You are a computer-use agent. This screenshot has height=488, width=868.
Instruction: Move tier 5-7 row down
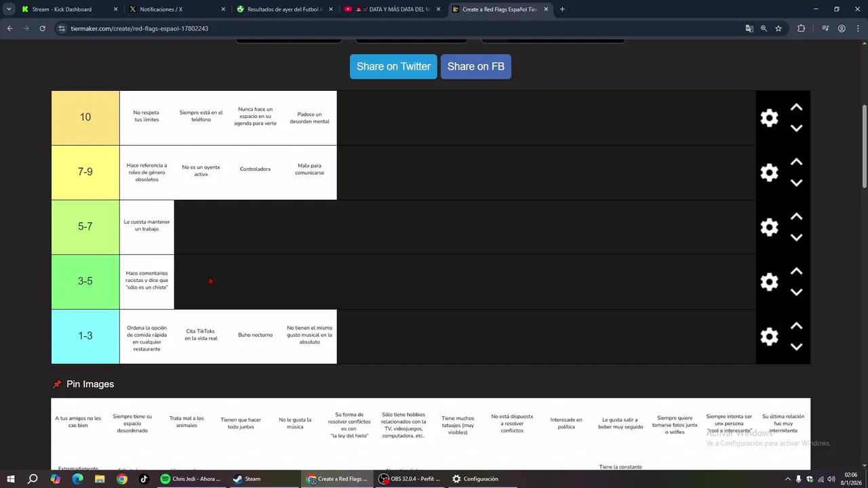tap(796, 237)
